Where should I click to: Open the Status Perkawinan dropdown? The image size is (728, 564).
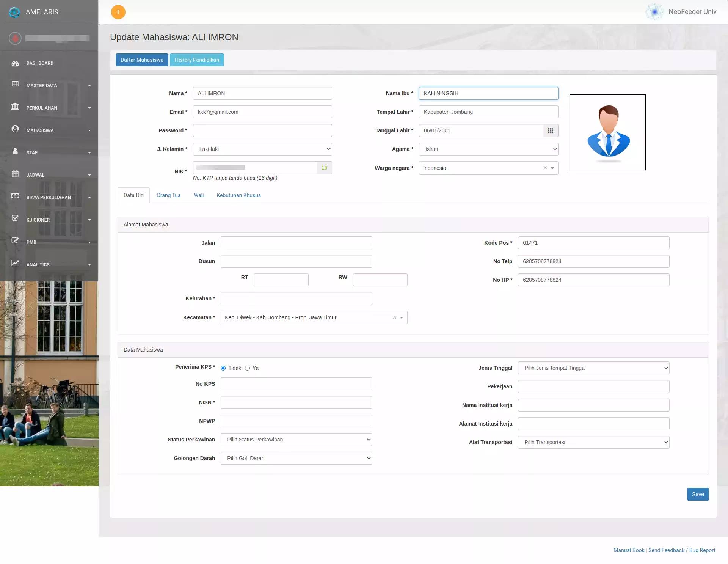pyautogui.click(x=296, y=440)
